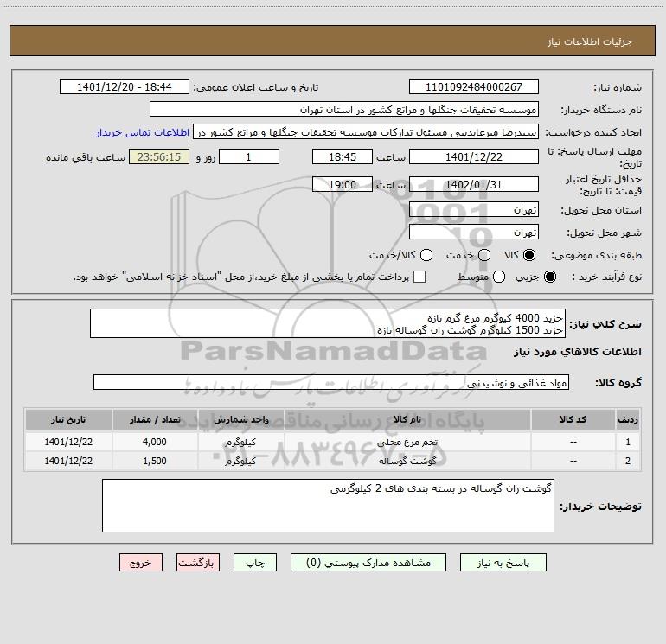Click the نام کالا column header
Image resolution: width=666 pixels, height=644 pixels.
407,419
